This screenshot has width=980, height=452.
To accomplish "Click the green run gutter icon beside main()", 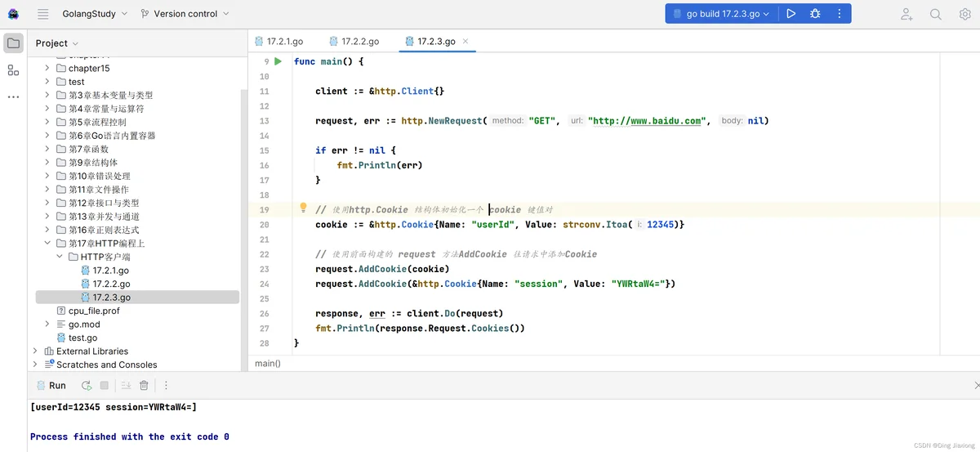I will click(278, 61).
